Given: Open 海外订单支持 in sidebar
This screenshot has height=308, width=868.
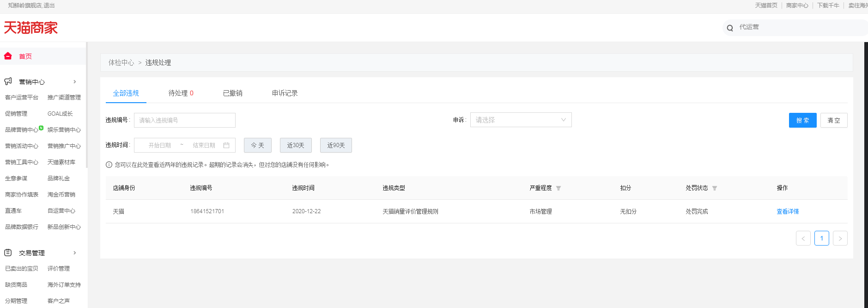Looking at the screenshot, I should tap(64, 285).
